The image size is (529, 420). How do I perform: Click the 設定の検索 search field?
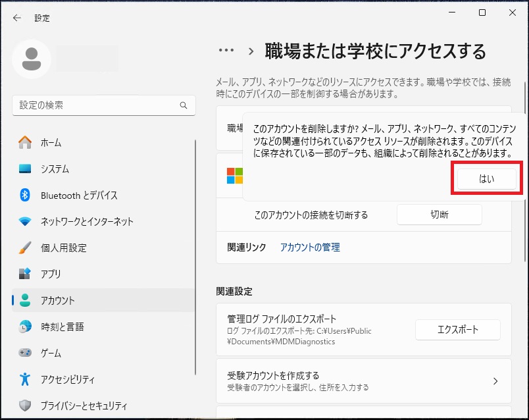click(x=95, y=105)
